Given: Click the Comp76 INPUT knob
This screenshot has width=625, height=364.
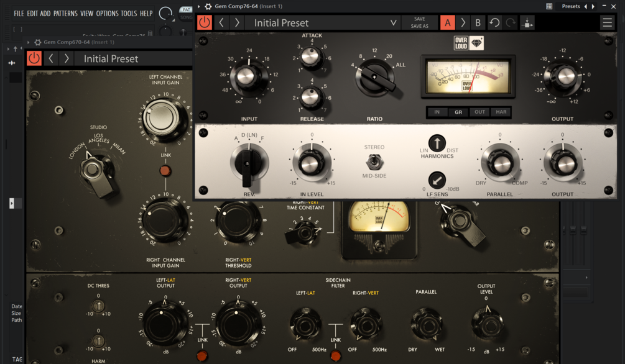Looking at the screenshot, I should pyautogui.click(x=247, y=76).
